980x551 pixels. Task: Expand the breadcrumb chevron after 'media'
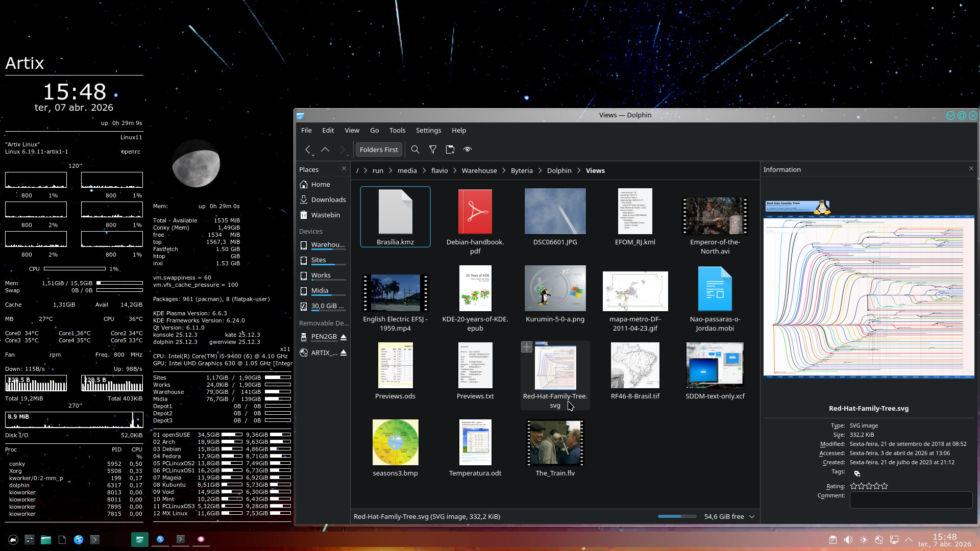pyautogui.click(x=424, y=170)
